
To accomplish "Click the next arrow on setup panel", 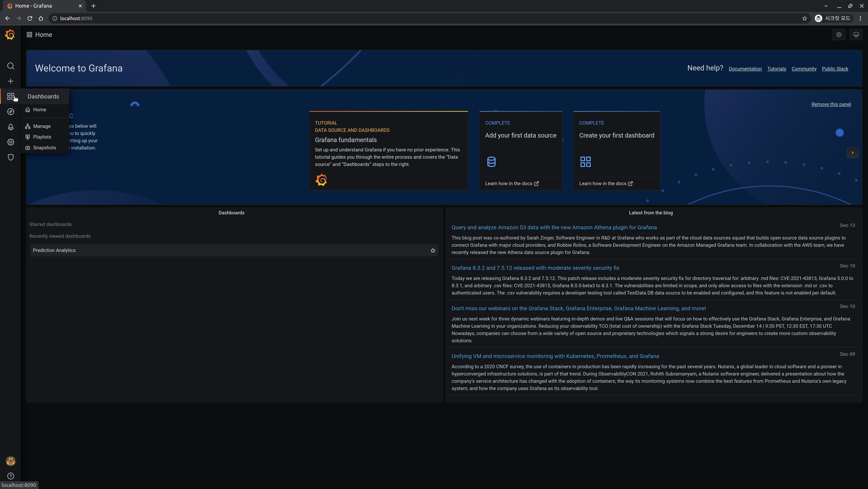I will (852, 153).
